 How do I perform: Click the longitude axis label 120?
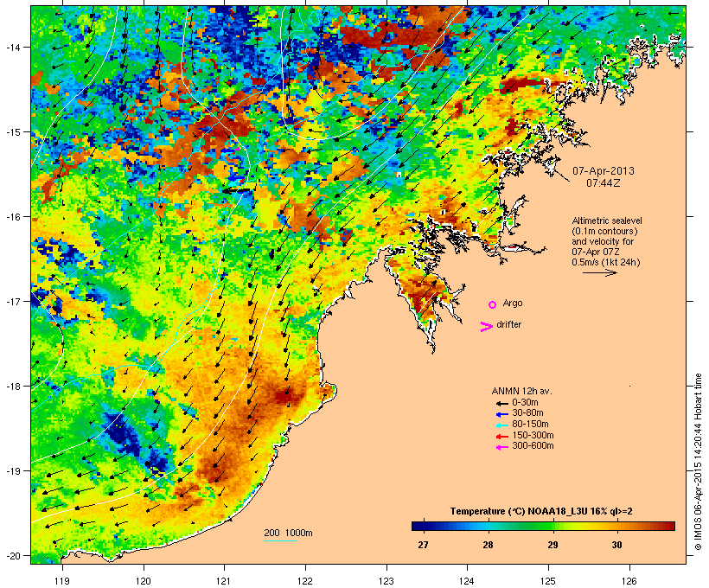[144, 581]
